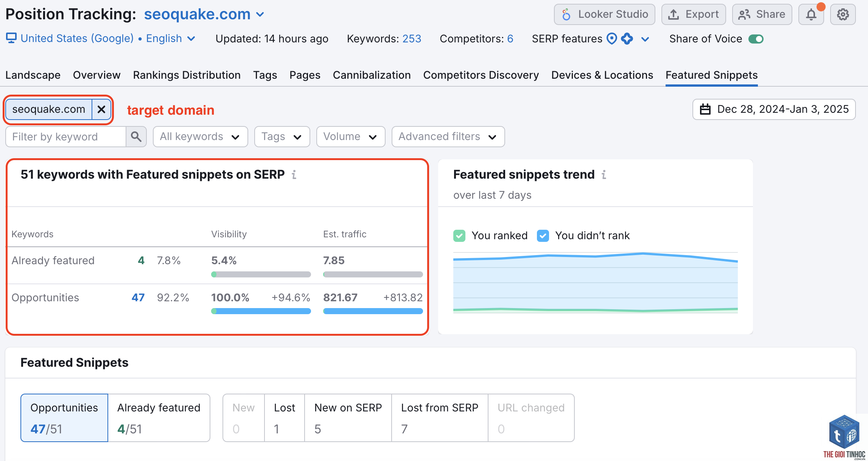The image size is (868, 461).
Task: Open the Competitors Discovery tab
Action: pyautogui.click(x=481, y=75)
